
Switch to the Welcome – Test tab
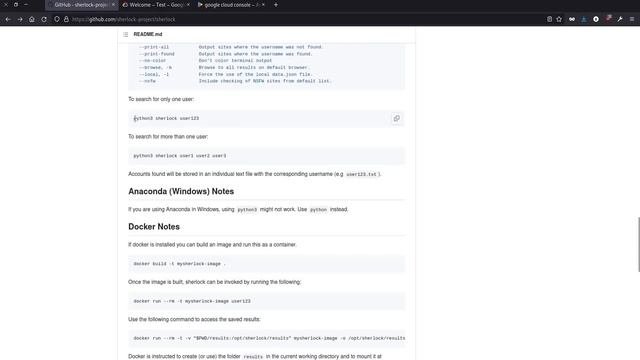point(156,5)
